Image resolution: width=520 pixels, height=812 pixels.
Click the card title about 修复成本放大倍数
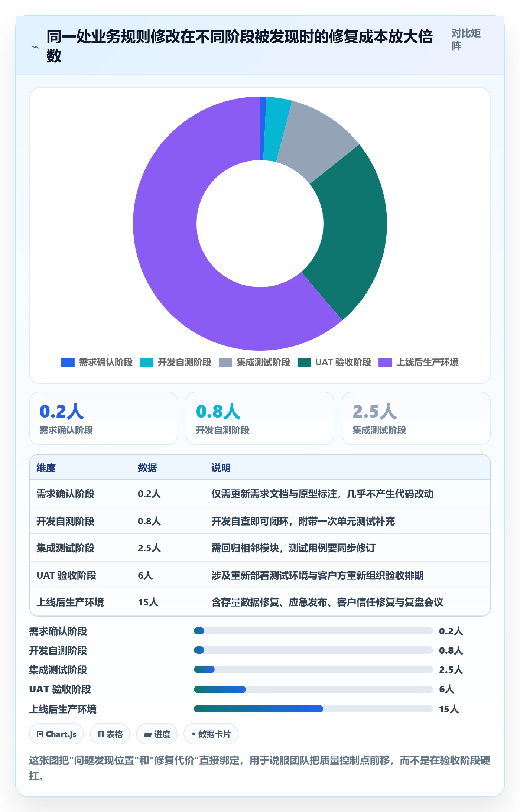click(240, 46)
